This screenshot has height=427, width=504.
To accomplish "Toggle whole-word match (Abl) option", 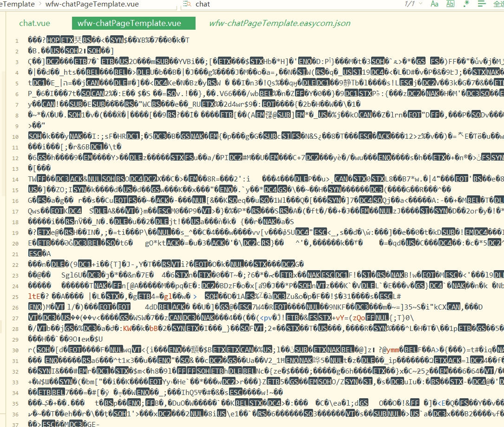I will click(450, 4).
